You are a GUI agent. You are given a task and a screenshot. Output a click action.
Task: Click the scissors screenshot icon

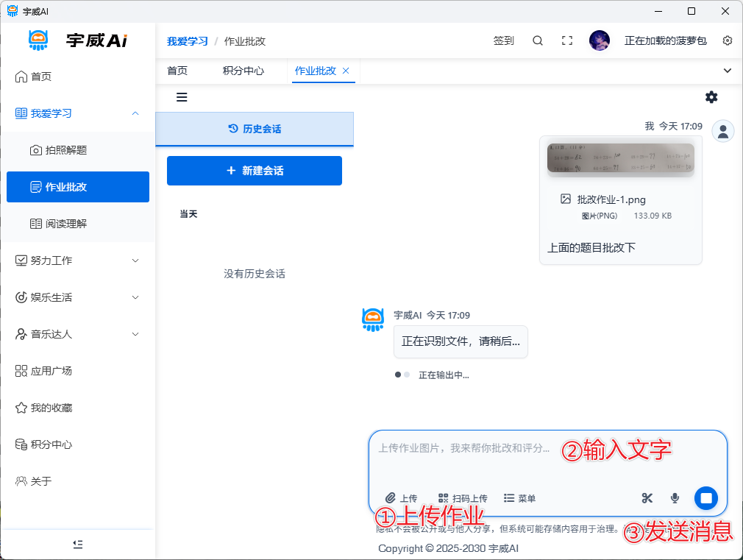coord(647,498)
